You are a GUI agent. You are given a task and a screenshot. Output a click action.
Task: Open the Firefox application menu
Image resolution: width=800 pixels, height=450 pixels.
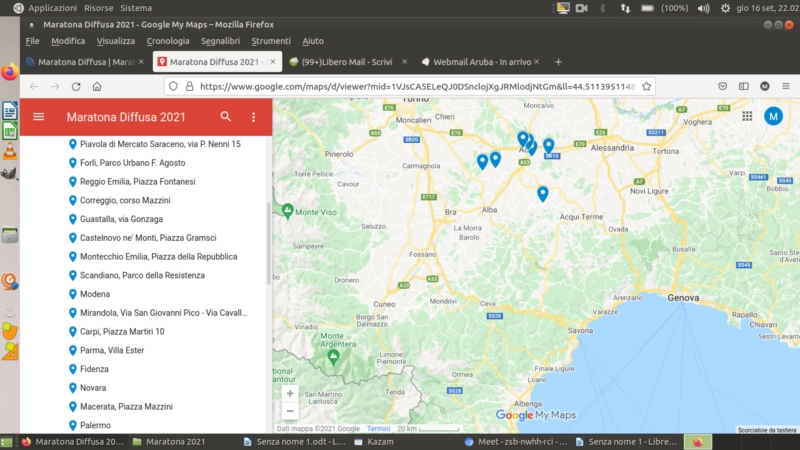[786, 86]
